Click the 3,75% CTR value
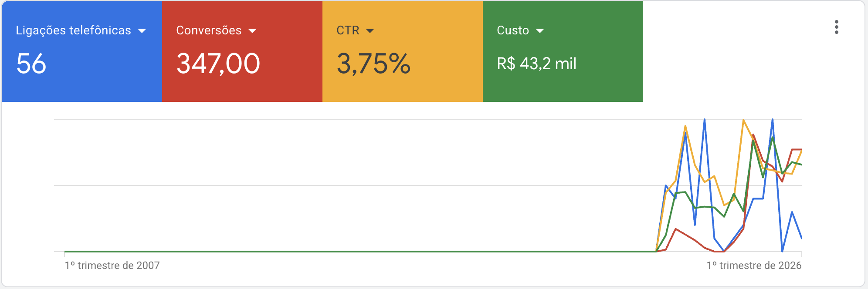Screen dimensions: 868x289 [374, 64]
